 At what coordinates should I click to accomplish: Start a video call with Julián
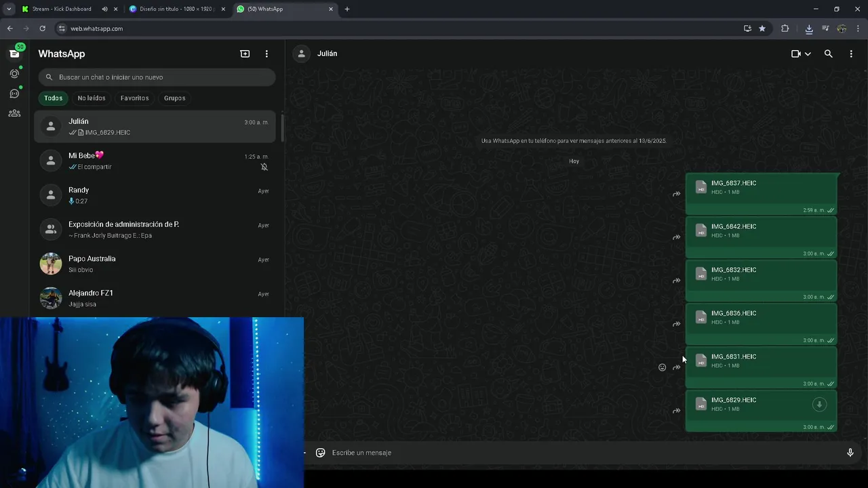tap(796, 54)
